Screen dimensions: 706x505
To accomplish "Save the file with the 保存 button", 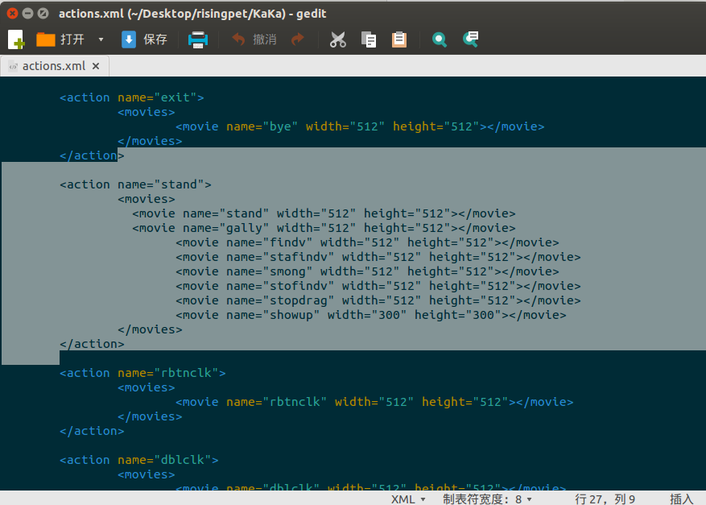I will pos(144,40).
